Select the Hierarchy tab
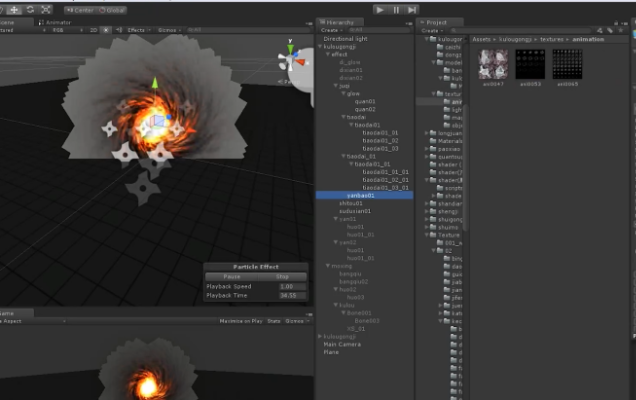 coord(340,22)
